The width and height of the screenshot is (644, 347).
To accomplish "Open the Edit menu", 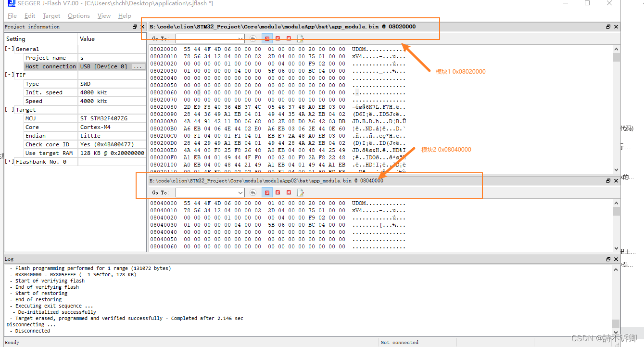I will point(30,16).
